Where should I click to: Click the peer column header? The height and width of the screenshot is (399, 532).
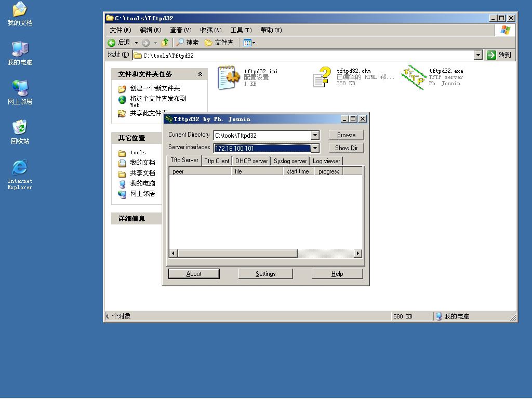(x=200, y=171)
